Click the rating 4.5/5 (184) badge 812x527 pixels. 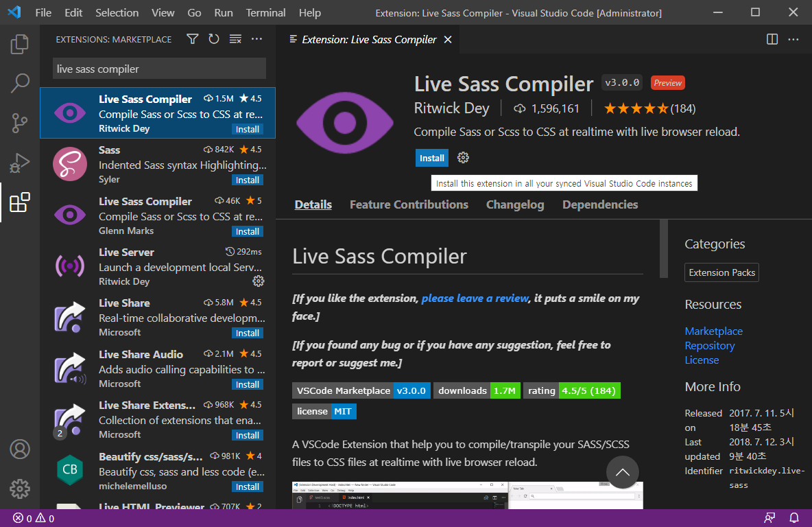pyautogui.click(x=572, y=390)
